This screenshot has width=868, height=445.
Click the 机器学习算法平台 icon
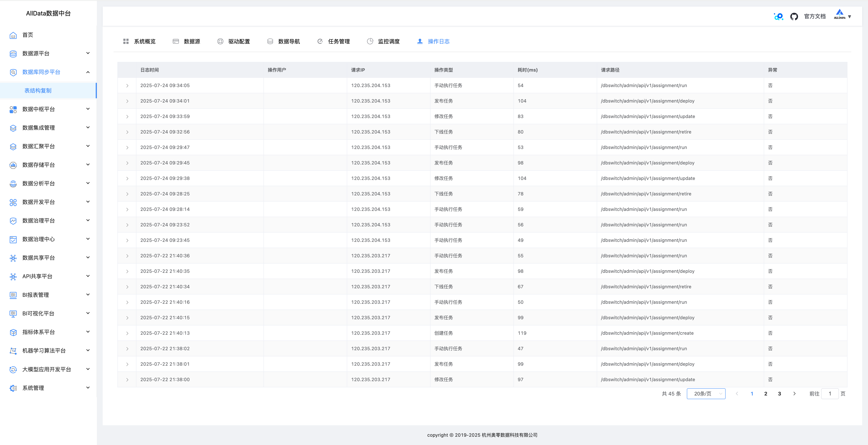[13, 351]
